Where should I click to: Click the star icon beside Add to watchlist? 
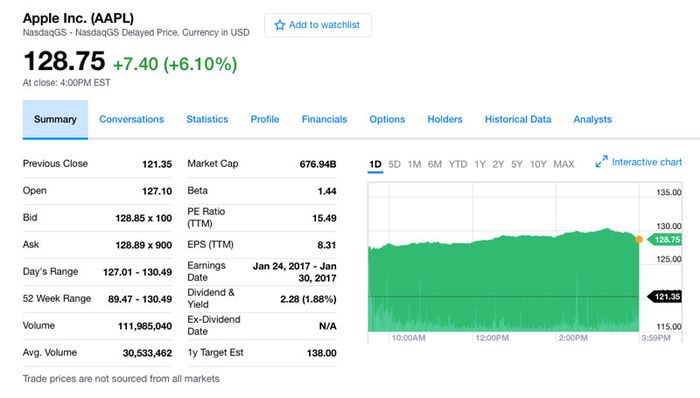tap(279, 25)
